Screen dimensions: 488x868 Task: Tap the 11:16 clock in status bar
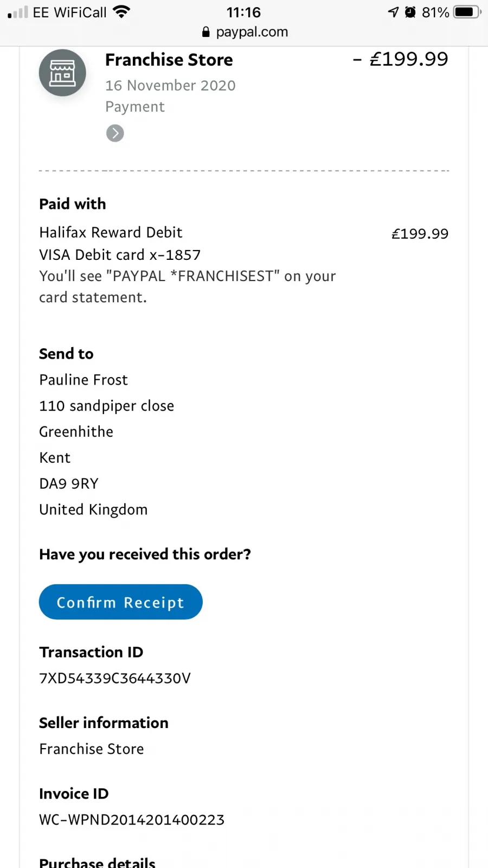pos(243,12)
